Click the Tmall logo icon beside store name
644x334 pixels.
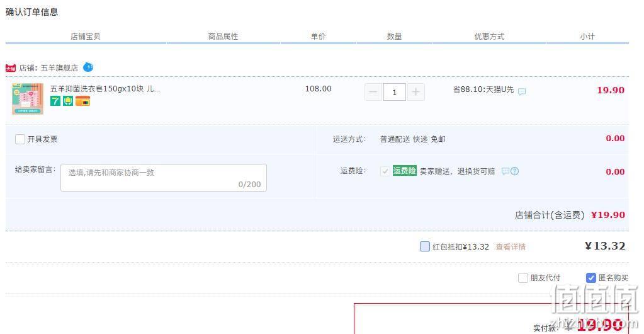(11, 68)
